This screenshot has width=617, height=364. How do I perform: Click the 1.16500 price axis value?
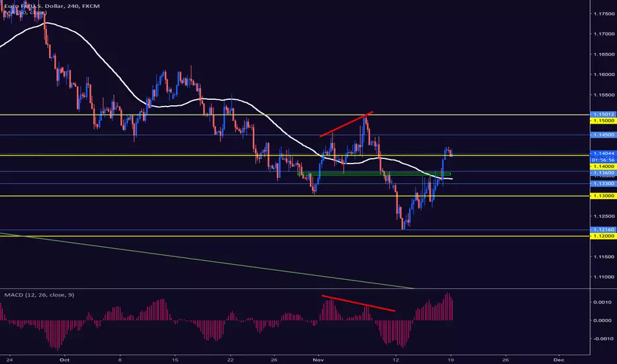point(604,54)
